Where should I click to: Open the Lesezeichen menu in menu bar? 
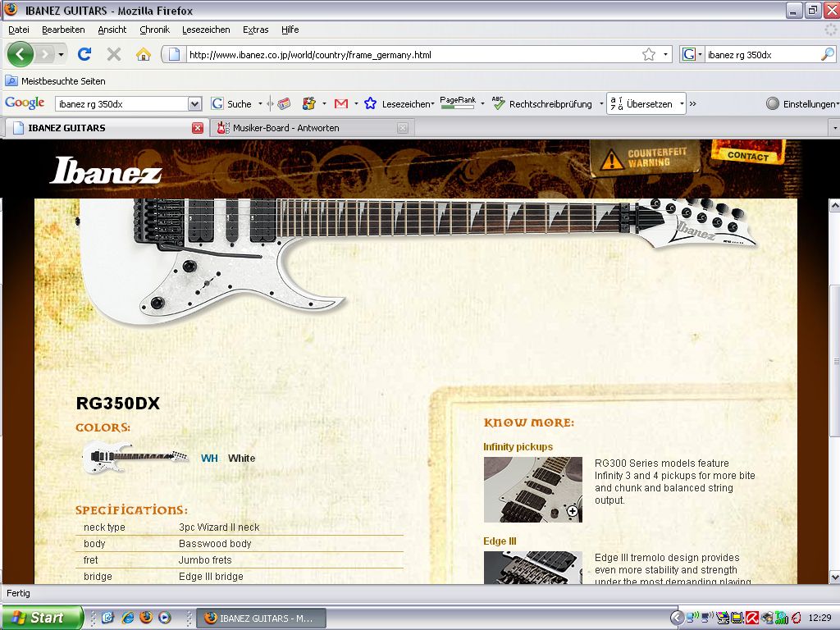click(206, 30)
